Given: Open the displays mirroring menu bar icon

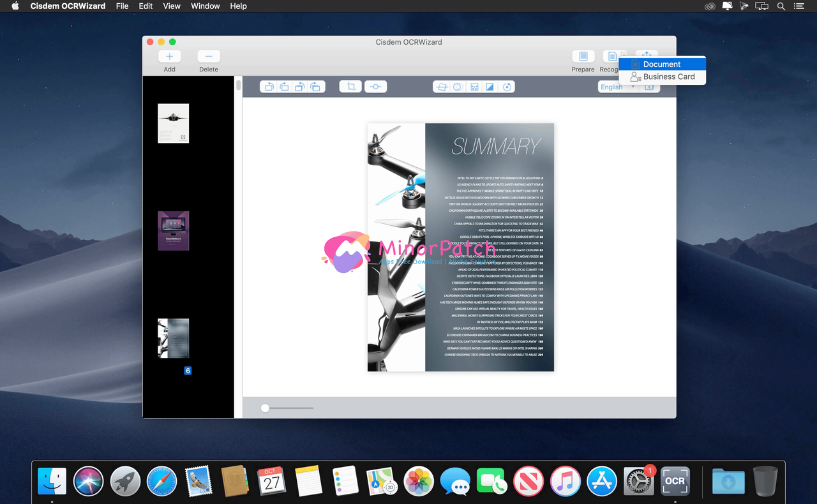Looking at the screenshot, I should [761, 6].
